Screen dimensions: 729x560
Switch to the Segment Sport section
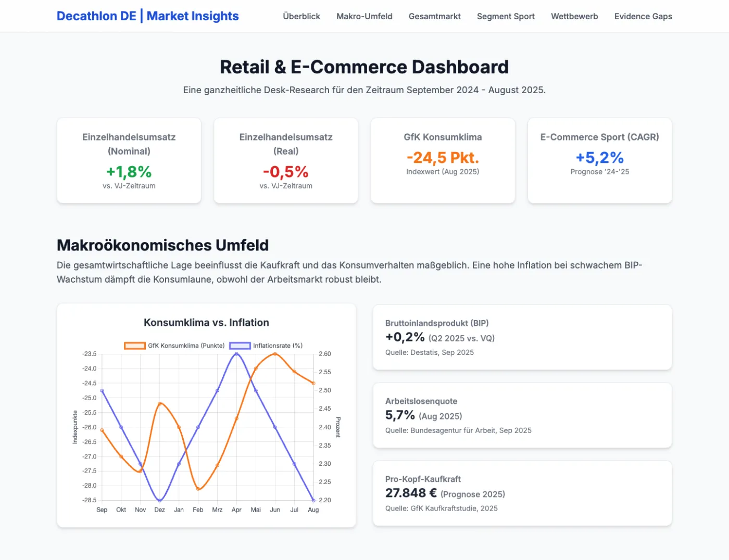pos(506,17)
